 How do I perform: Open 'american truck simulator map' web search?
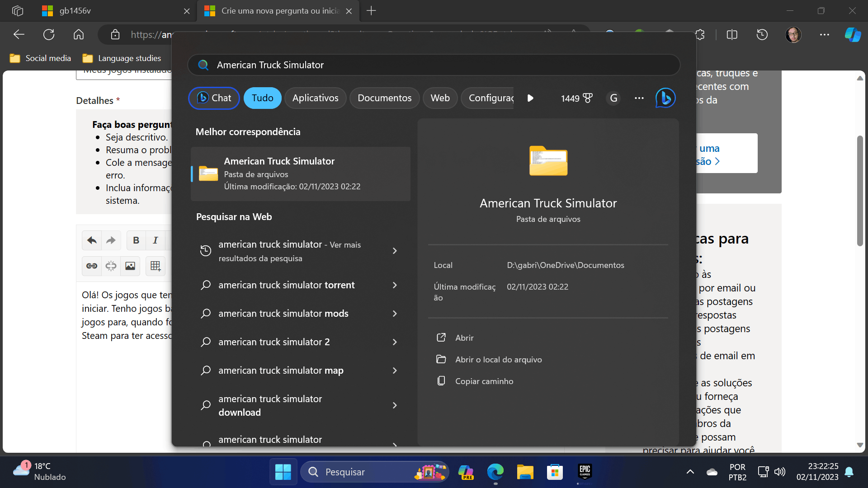click(x=281, y=371)
